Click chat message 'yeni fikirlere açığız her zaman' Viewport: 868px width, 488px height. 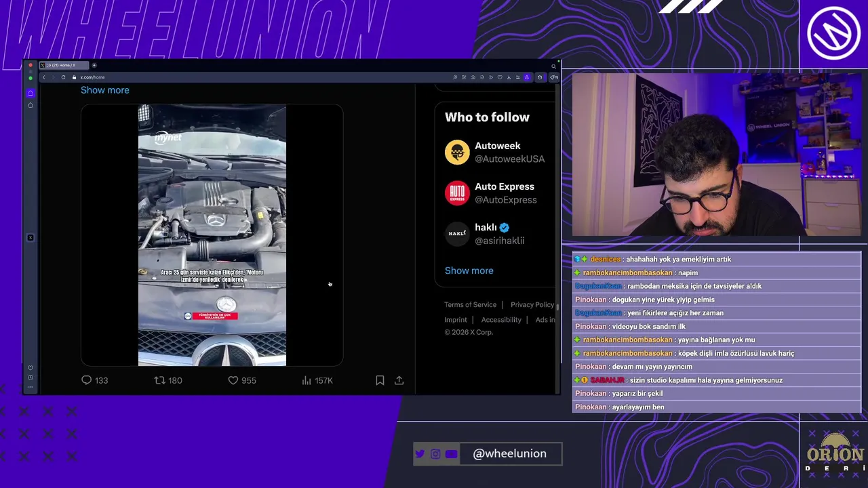click(675, 313)
